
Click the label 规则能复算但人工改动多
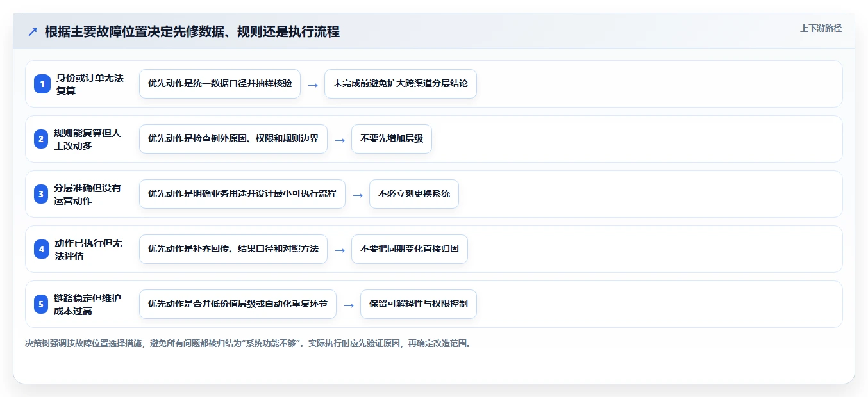(88, 139)
